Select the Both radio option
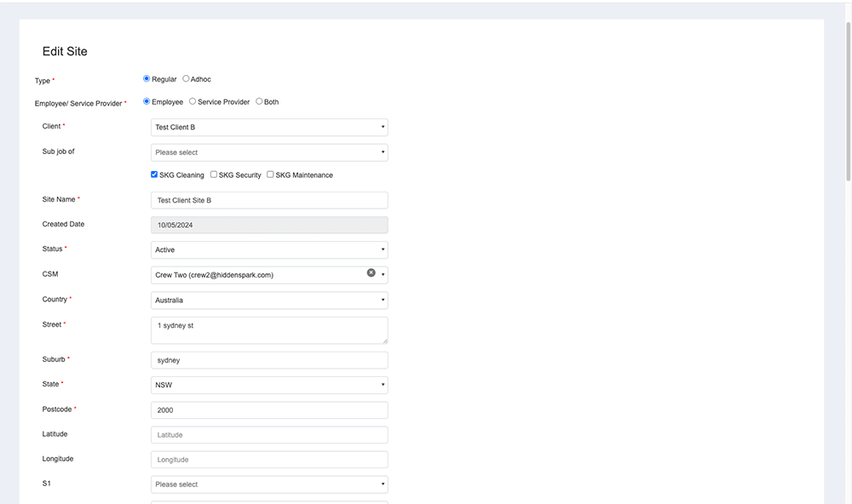Viewport: 852px width, 504px height. point(259,101)
